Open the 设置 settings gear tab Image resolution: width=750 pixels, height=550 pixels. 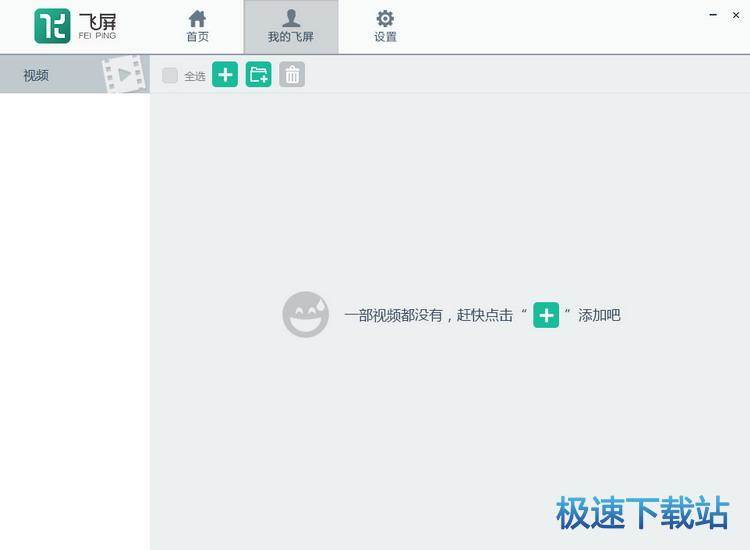[385, 27]
